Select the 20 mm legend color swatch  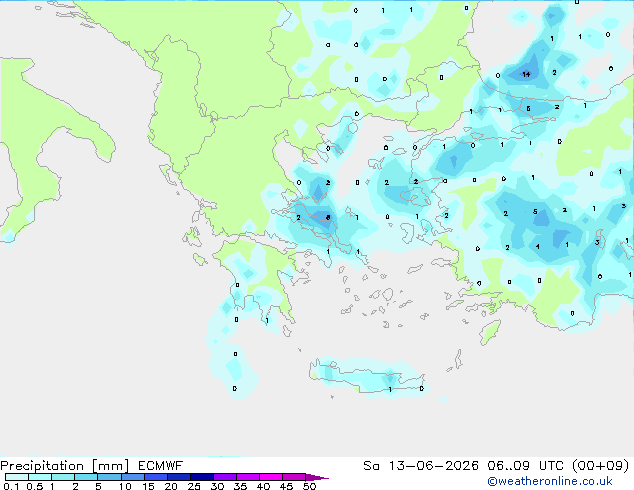coord(179,477)
